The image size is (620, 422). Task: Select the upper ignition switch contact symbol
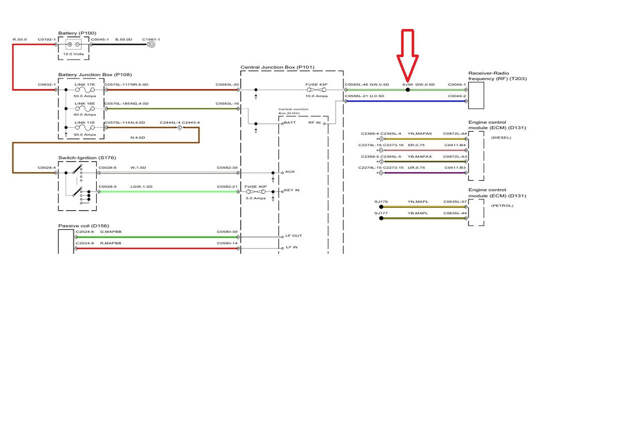(78, 171)
